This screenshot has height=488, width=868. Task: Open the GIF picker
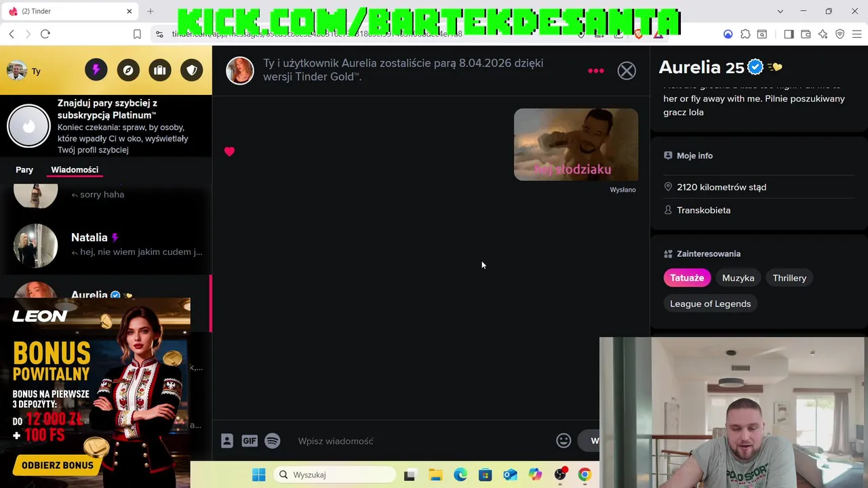click(250, 441)
